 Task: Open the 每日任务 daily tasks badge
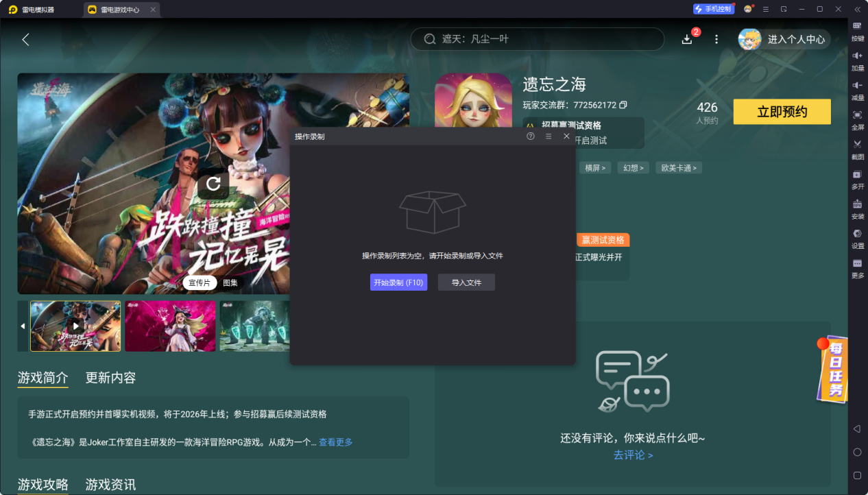click(x=833, y=369)
